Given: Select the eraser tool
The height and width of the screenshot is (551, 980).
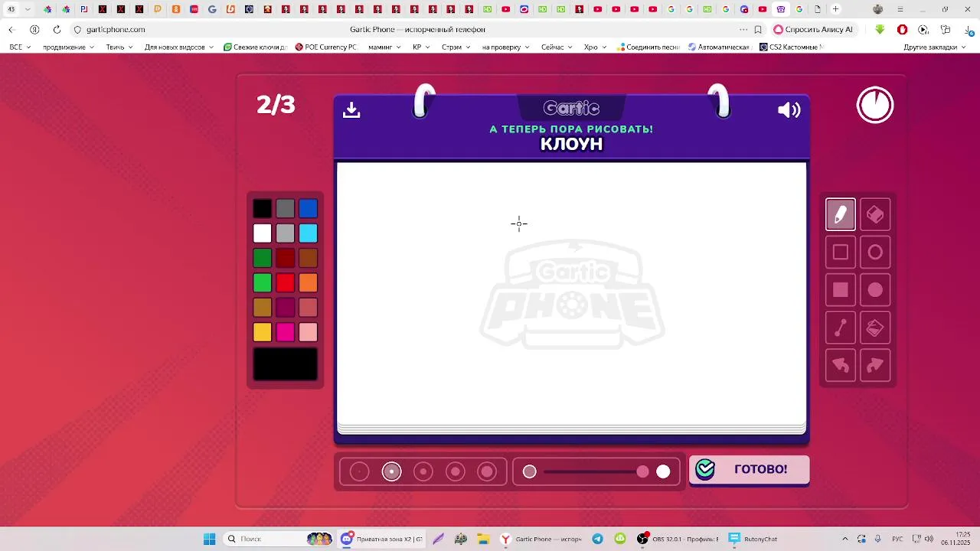Looking at the screenshot, I should 875,215.
